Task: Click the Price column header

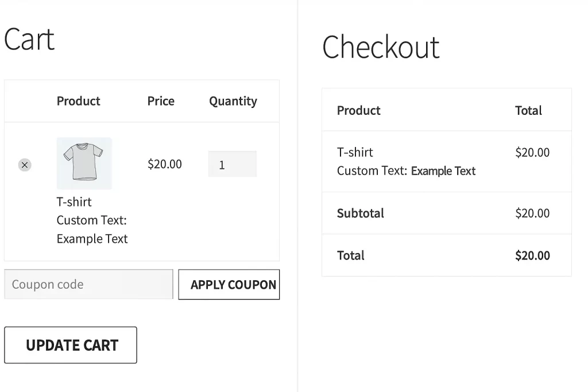Action: [161, 101]
